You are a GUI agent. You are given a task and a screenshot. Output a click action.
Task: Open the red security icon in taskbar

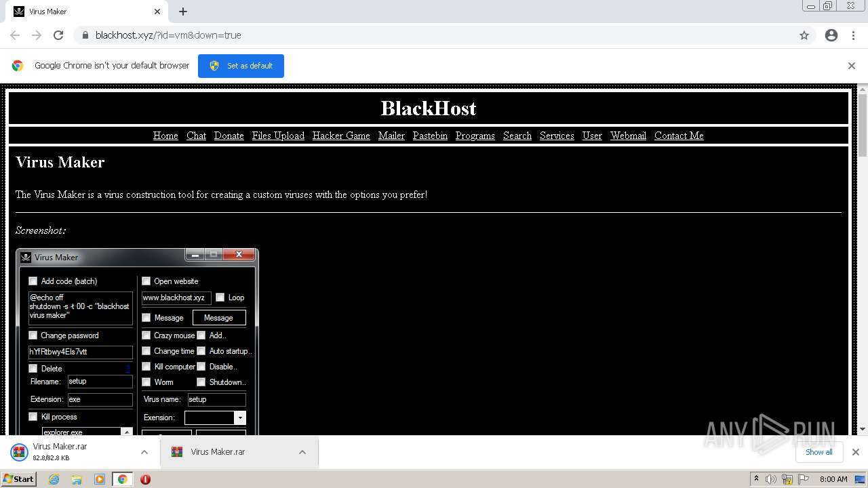(x=145, y=479)
